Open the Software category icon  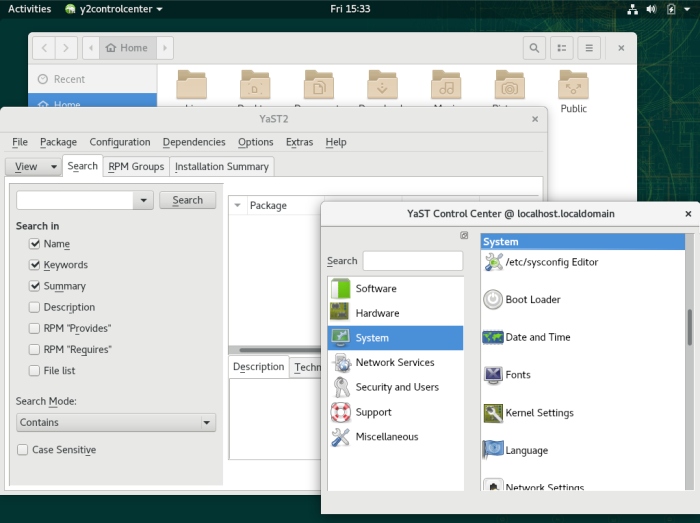(341, 289)
